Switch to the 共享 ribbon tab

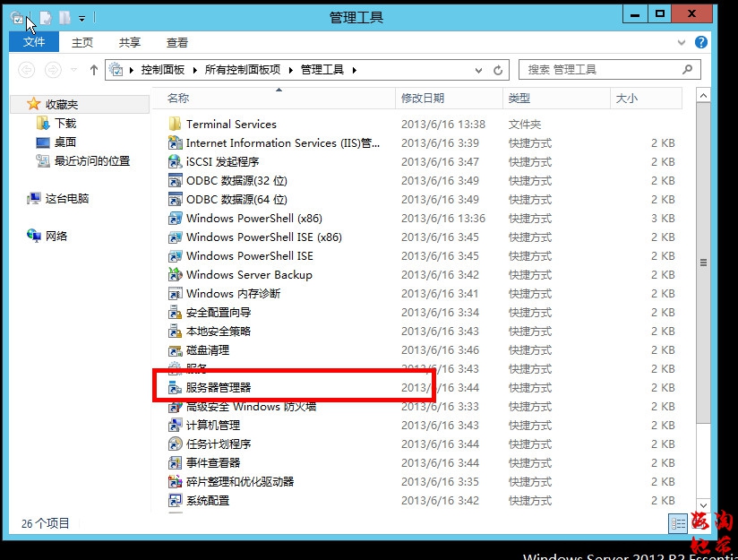click(130, 42)
